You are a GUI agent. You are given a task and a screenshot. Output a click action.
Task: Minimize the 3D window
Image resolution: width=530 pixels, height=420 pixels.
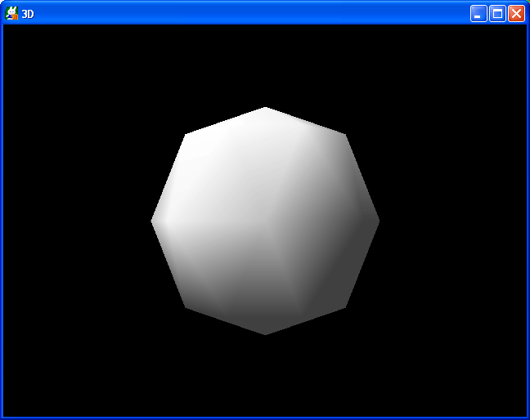click(478, 13)
